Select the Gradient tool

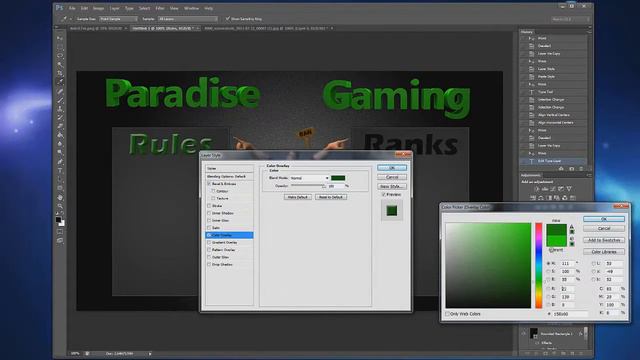coord(60,135)
